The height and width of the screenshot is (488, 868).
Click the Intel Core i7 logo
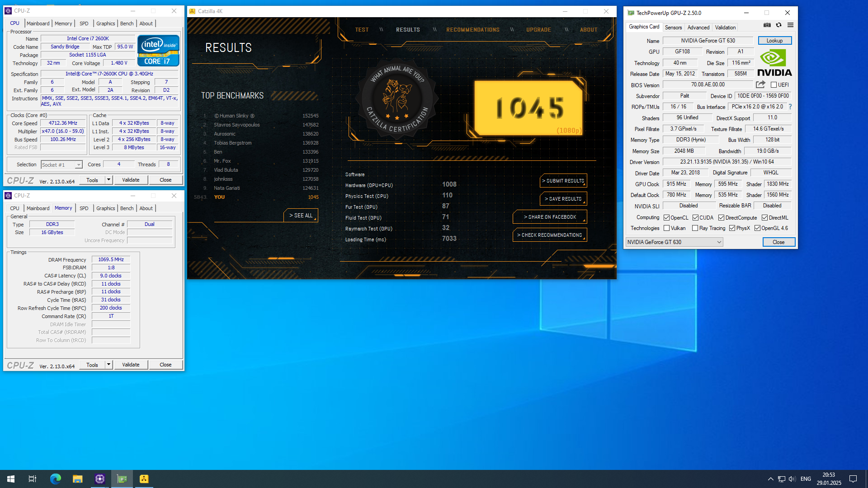(x=158, y=51)
